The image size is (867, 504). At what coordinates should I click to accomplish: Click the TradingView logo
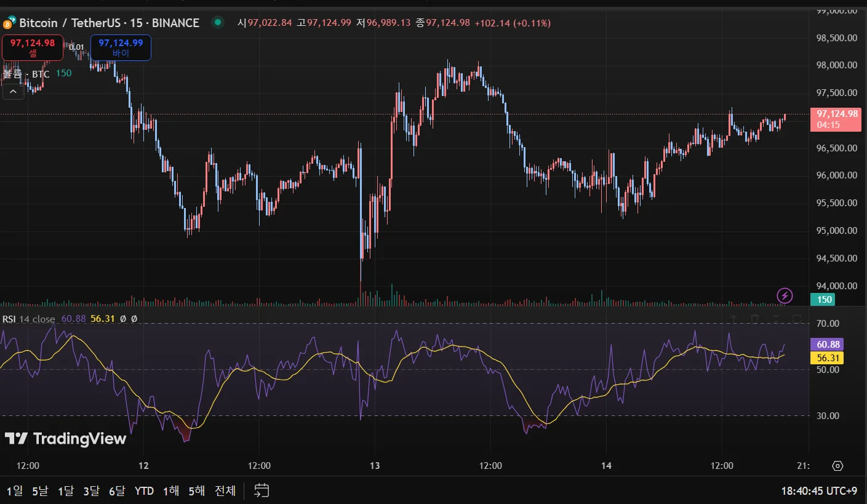[x=65, y=438]
